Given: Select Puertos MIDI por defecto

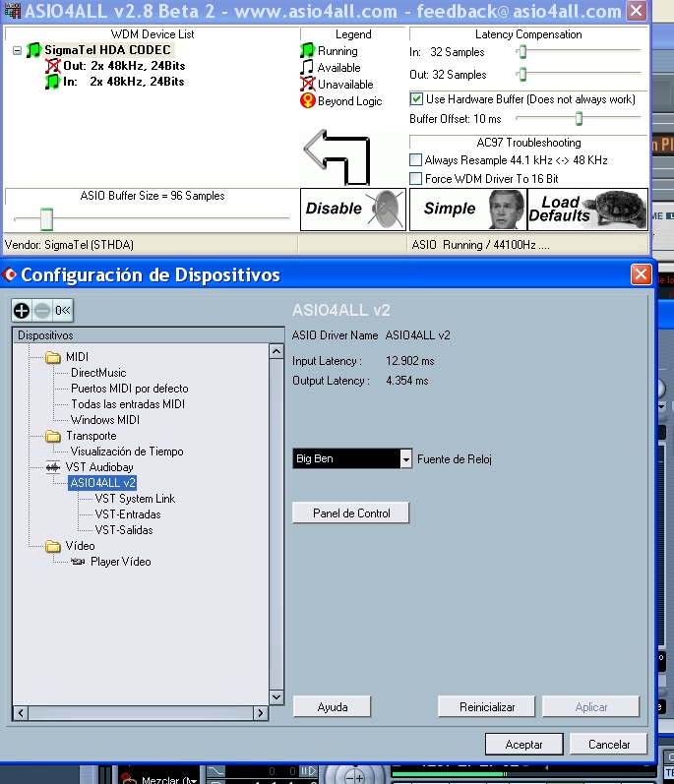Looking at the screenshot, I should tap(130, 389).
